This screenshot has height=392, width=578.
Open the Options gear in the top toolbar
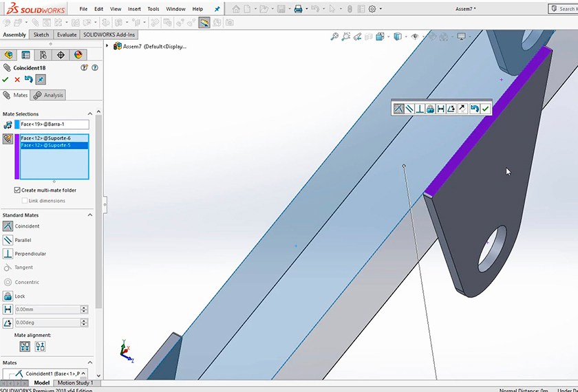[372, 9]
